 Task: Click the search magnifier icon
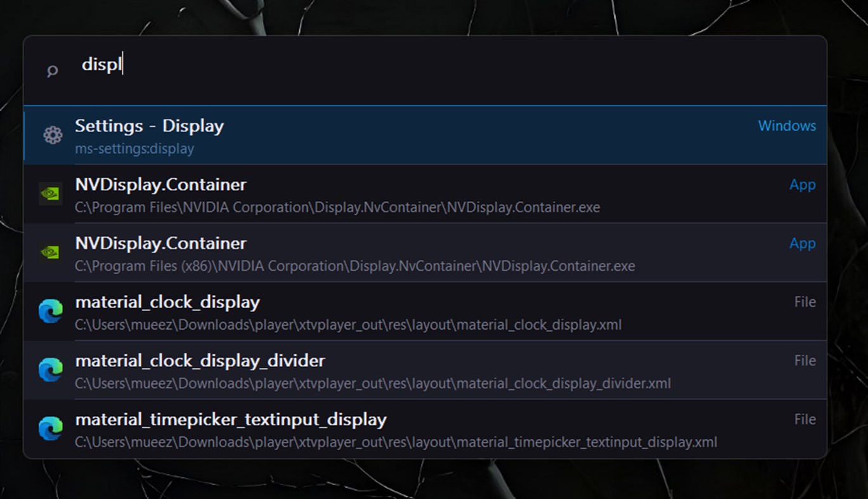tap(53, 71)
